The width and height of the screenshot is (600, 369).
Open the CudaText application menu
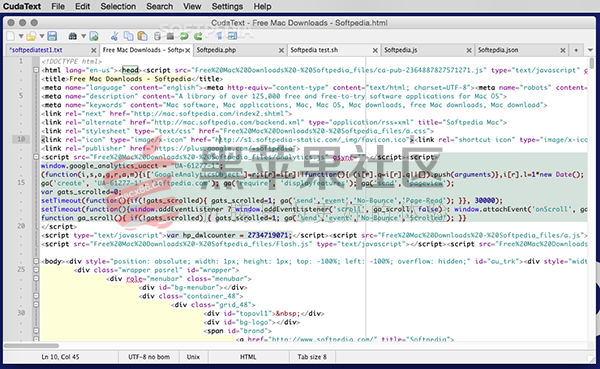[22, 7]
